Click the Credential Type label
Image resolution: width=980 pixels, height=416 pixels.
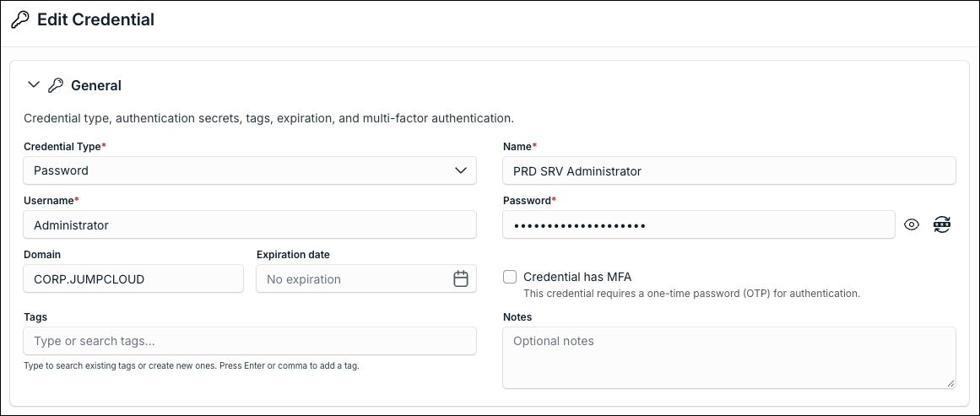pyautogui.click(x=65, y=146)
